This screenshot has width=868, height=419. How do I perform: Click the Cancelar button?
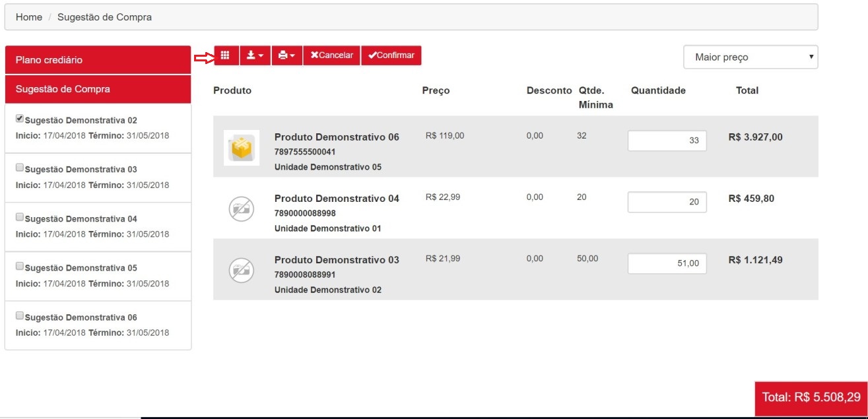click(x=331, y=55)
